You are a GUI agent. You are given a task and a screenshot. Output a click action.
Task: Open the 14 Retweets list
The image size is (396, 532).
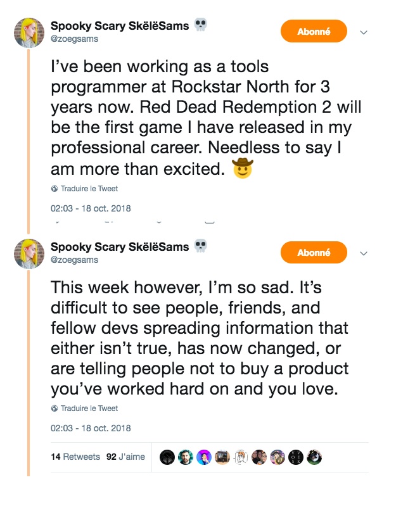click(x=75, y=457)
